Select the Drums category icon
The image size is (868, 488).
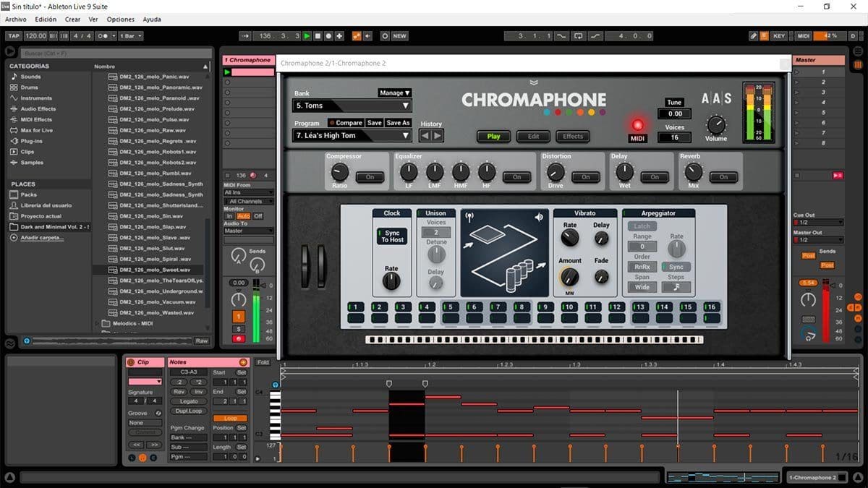pos(12,87)
